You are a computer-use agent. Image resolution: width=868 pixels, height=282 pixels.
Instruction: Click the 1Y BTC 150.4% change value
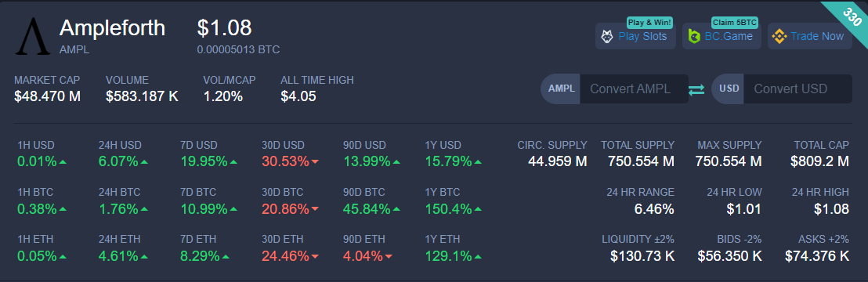pos(449,209)
